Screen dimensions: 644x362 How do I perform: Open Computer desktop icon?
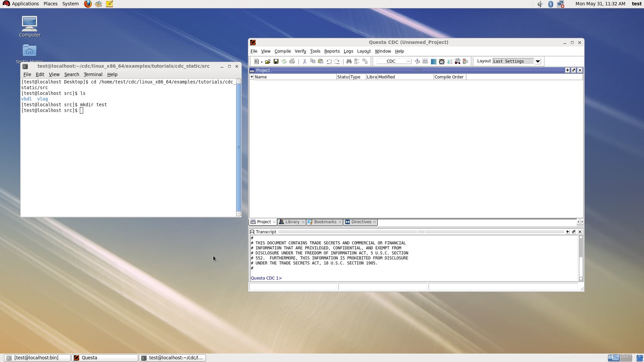point(30,27)
